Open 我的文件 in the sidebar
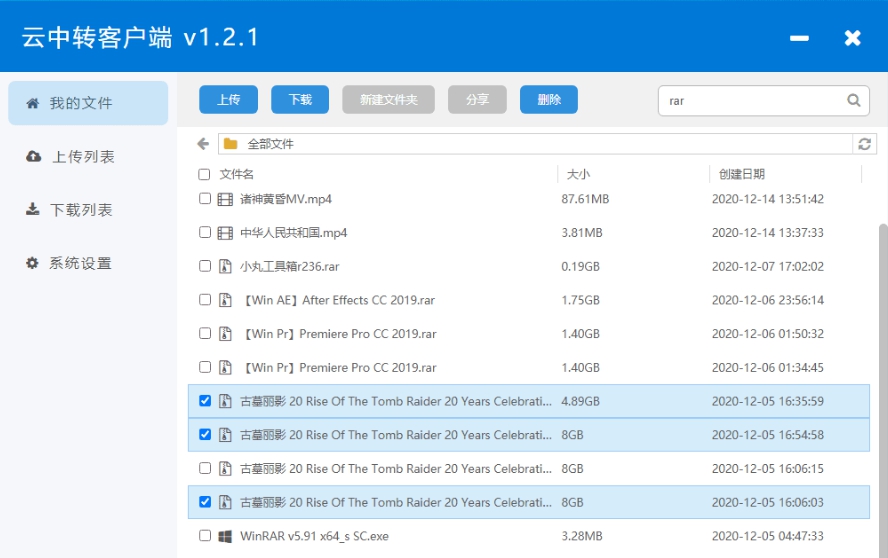 click(x=88, y=103)
